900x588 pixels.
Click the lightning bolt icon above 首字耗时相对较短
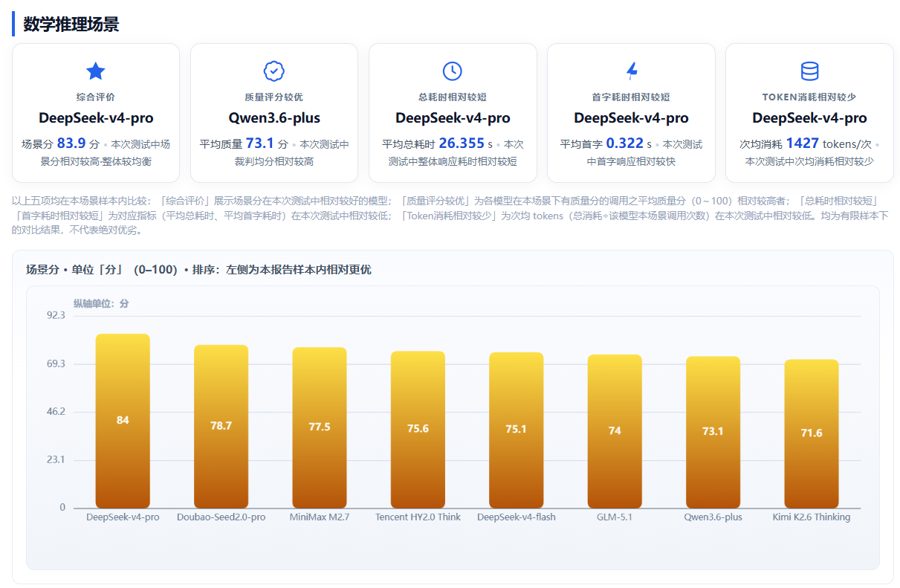coord(632,71)
